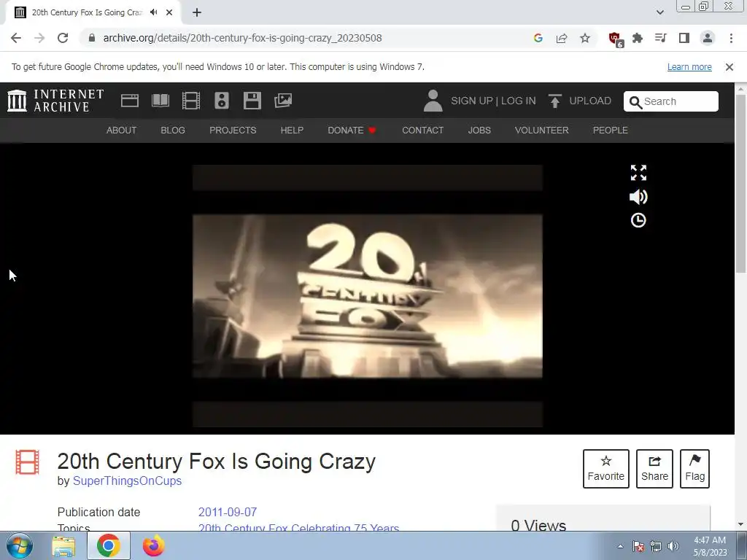
Task: Open the HELP menu item
Action: click(x=292, y=130)
